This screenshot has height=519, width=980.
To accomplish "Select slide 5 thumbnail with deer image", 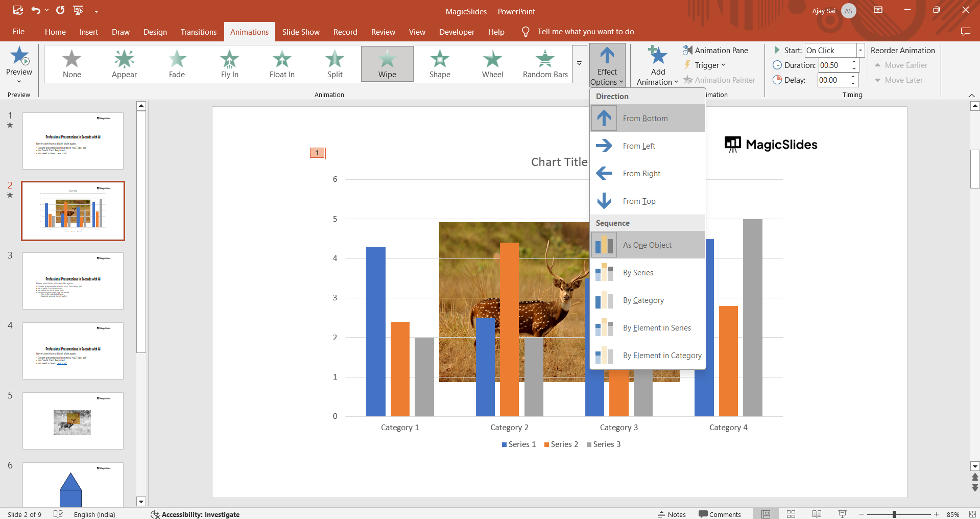I will [x=73, y=421].
